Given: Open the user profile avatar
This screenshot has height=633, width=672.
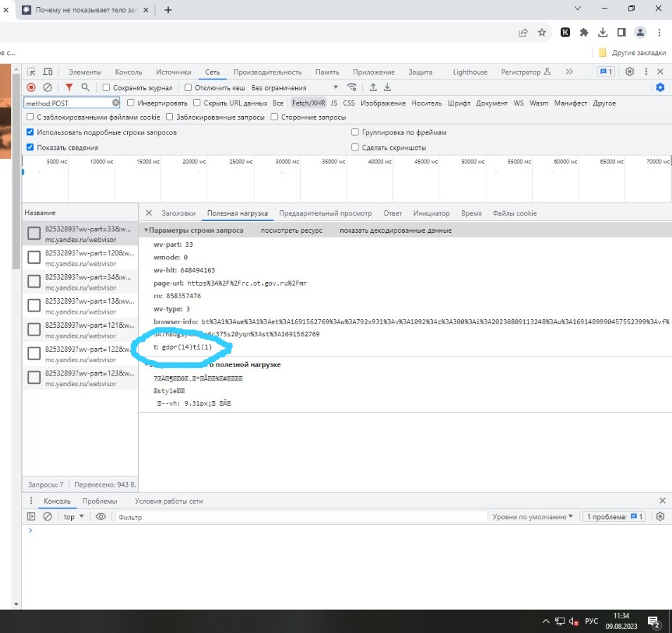Looking at the screenshot, I should click(x=640, y=32).
